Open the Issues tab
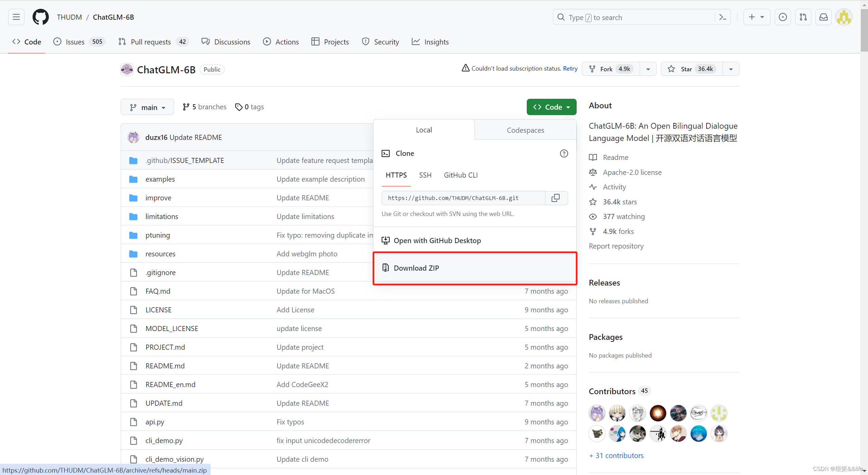This screenshot has width=868, height=475. click(x=79, y=42)
